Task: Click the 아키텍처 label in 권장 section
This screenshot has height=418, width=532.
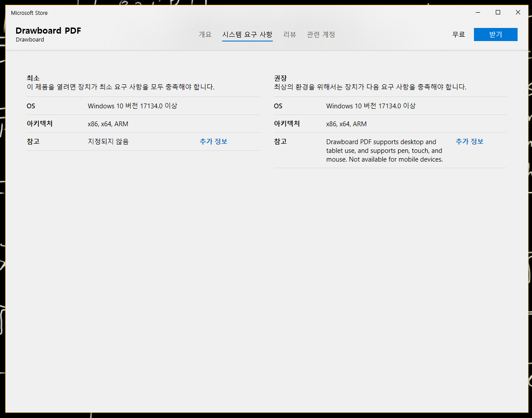Action: pyautogui.click(x=287, y=124)
